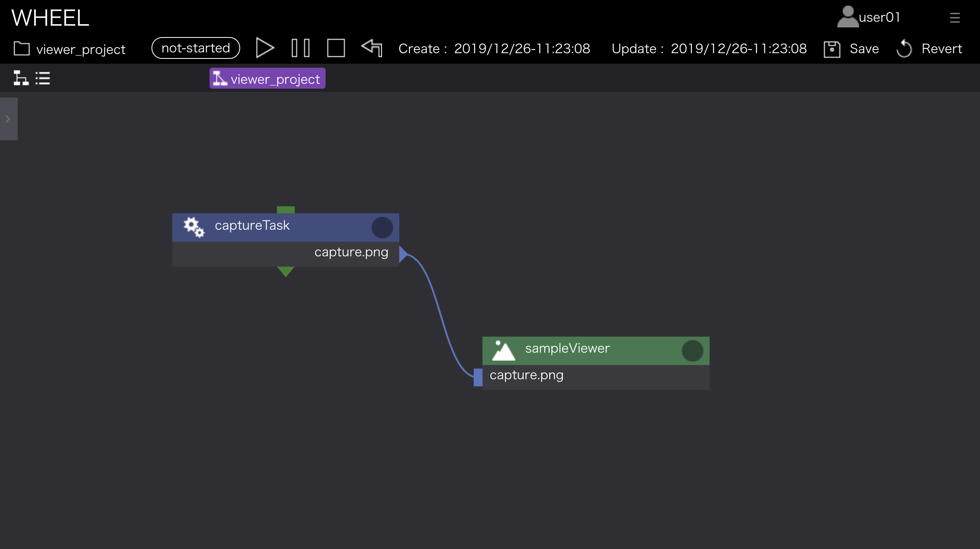Click the clean project arrow icon
This screenshot has height=549, width=980.
pyautogui.click(x=372, y=48)
